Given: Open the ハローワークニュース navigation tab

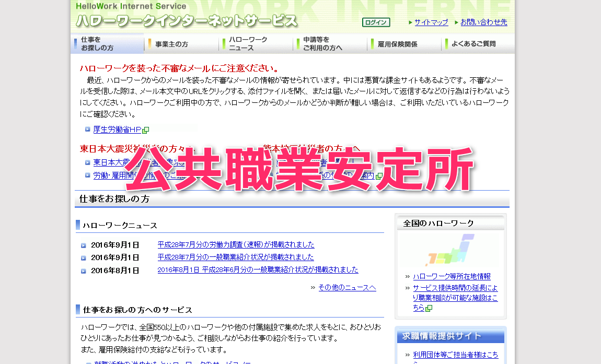Looking at the screenshot, I should (255, 44).
